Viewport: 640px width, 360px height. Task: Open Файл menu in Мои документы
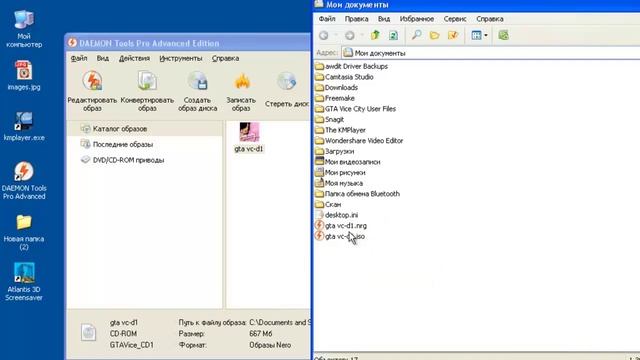pos(327,19)
